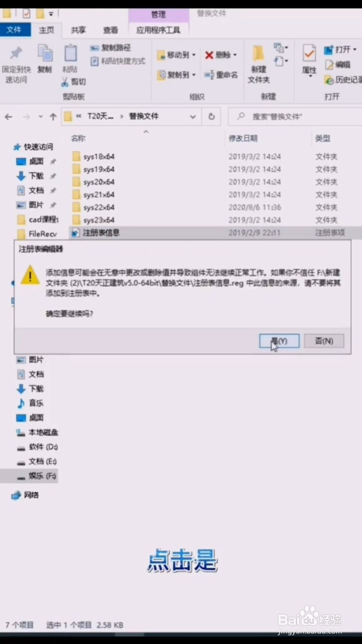Click the 历史记录 history icon

click(x=329, y=79)
